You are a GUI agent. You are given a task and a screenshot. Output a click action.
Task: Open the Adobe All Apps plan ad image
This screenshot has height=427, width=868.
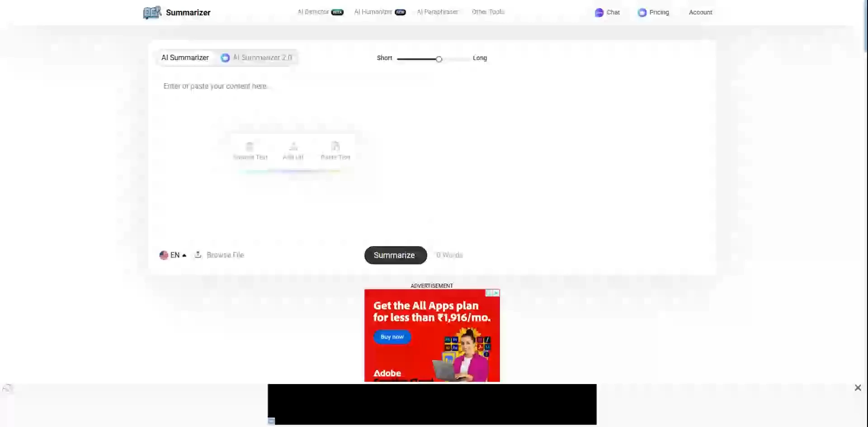coord(432,335)
